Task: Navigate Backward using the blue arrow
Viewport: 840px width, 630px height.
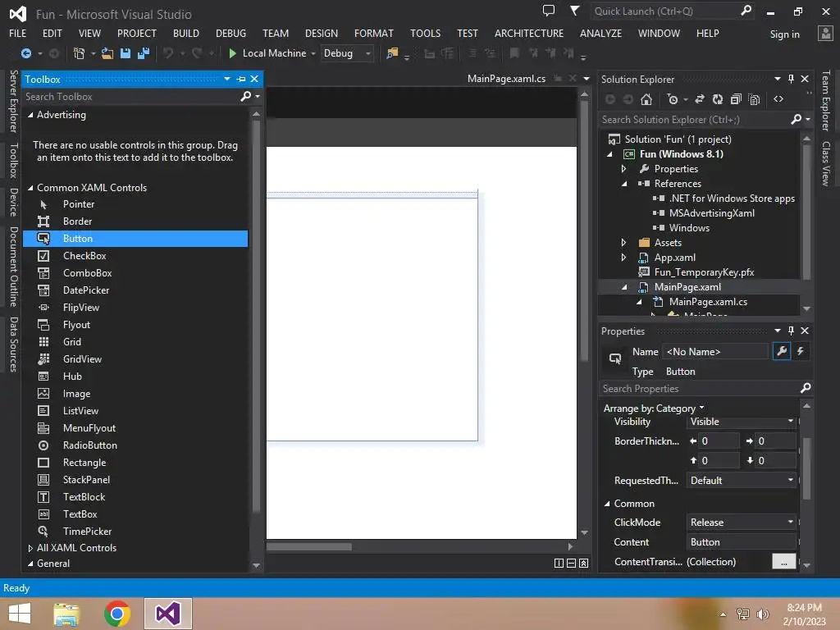Action: coord(25,53)
